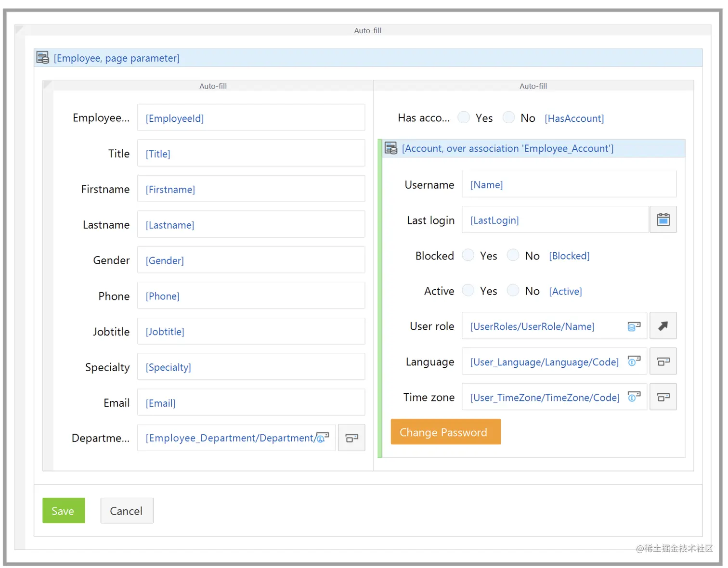Select Yes for Has account
The height and width of the screenshot is (568, 728).
(x=464, y=117)
